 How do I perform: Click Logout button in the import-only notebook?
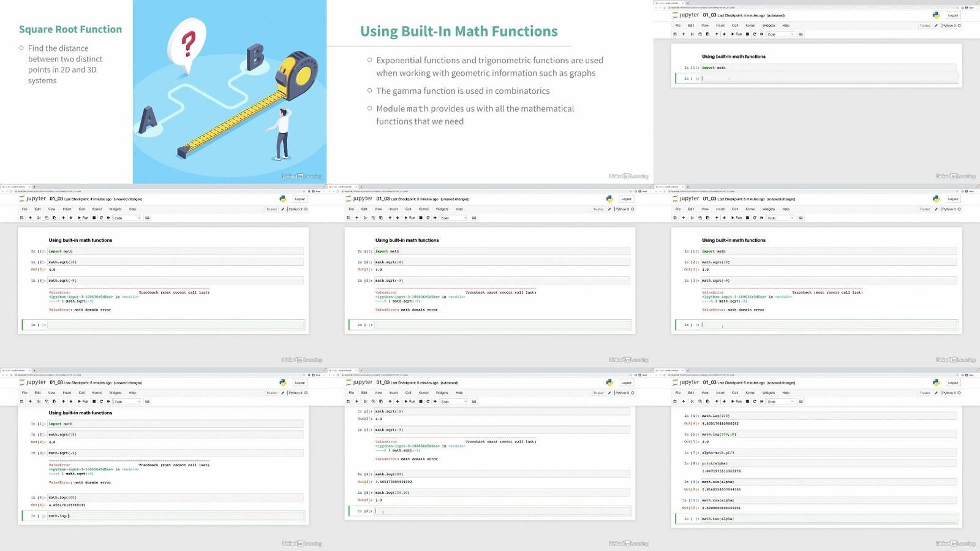click(x=952, y=15)
